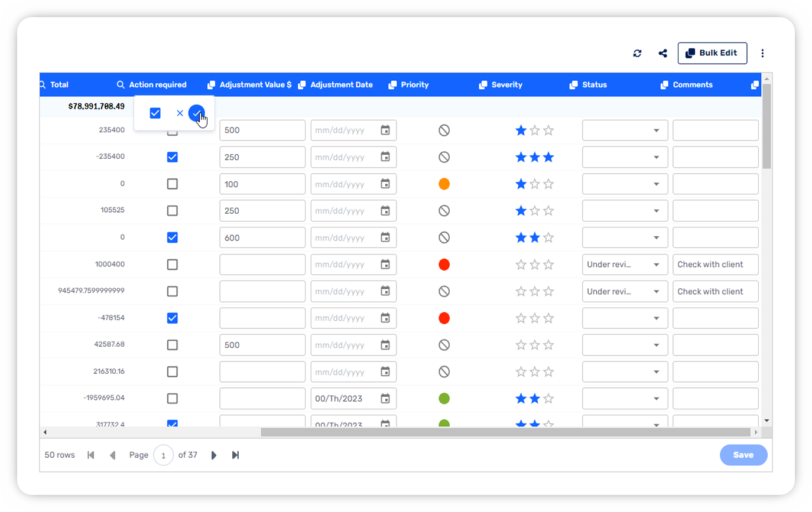Click the vertical scrollbar down arrow
This screenshot has height=512, width=812.
click(766, 420)
